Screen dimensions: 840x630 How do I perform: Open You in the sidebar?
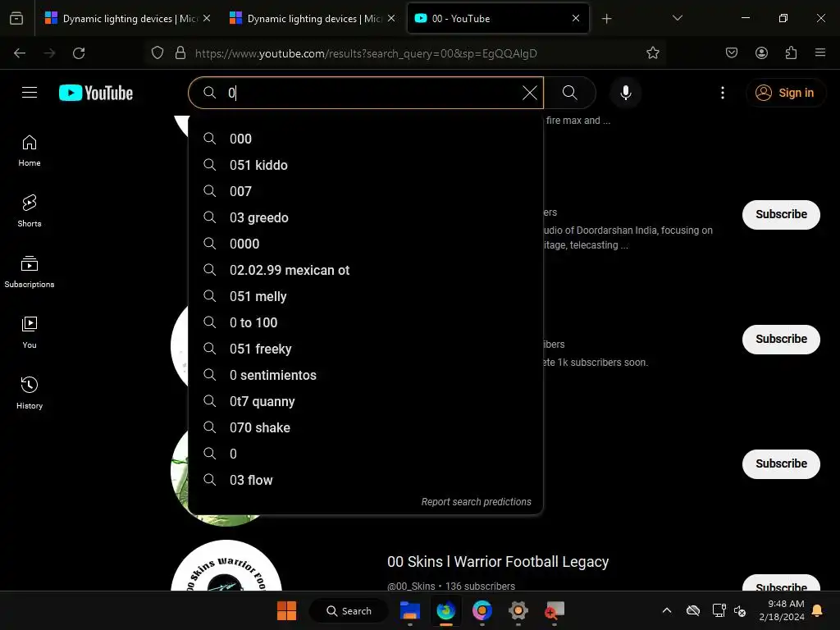tap(30, 333)
